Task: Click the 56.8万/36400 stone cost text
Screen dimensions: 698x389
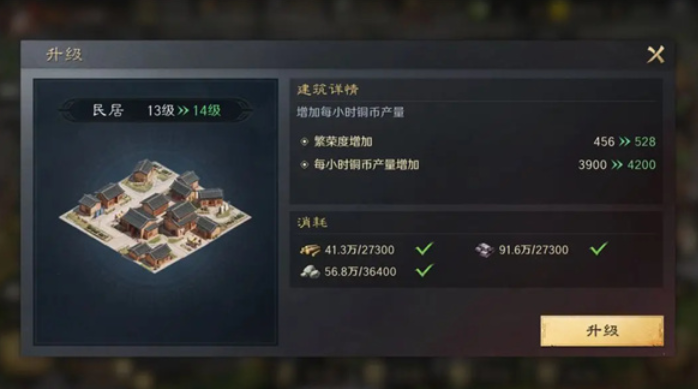Action: 360,271
